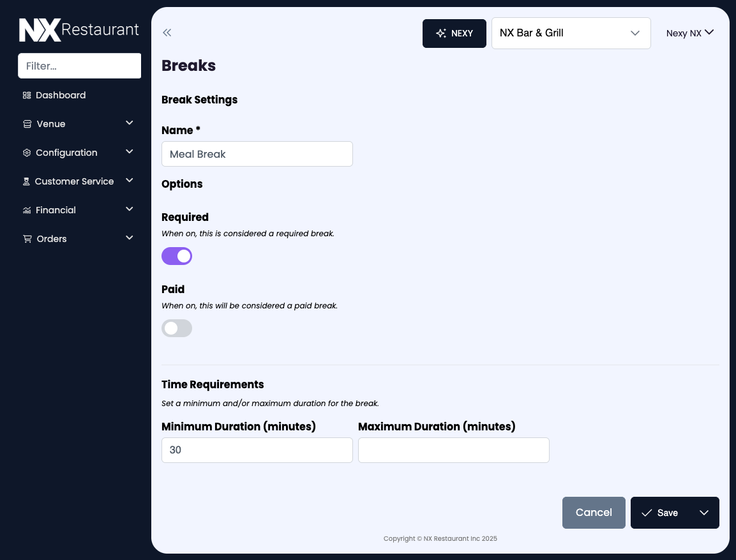
Task: Open the Nexy NX user menu
Action: (689, 33)
